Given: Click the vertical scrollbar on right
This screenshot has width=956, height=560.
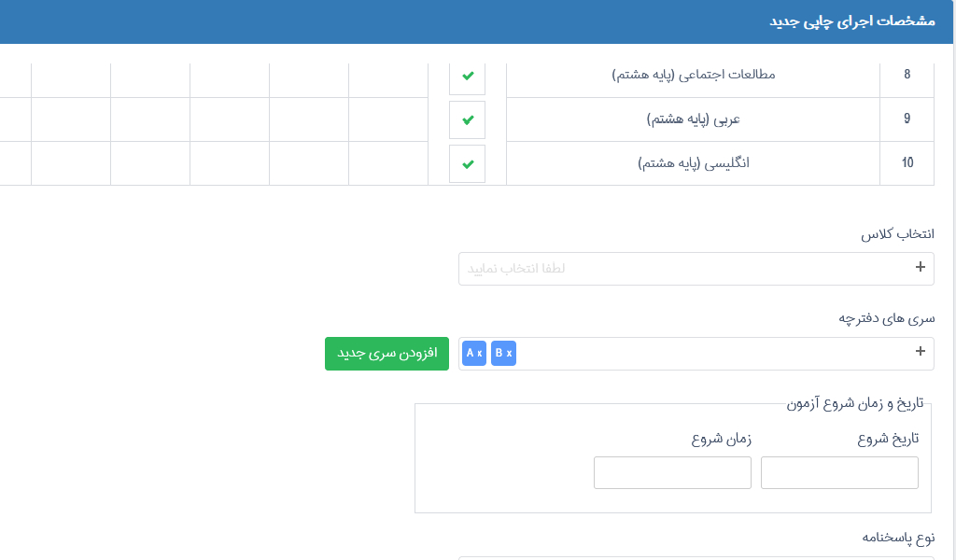Looking at the screenshot, I should tap(949, 280).
